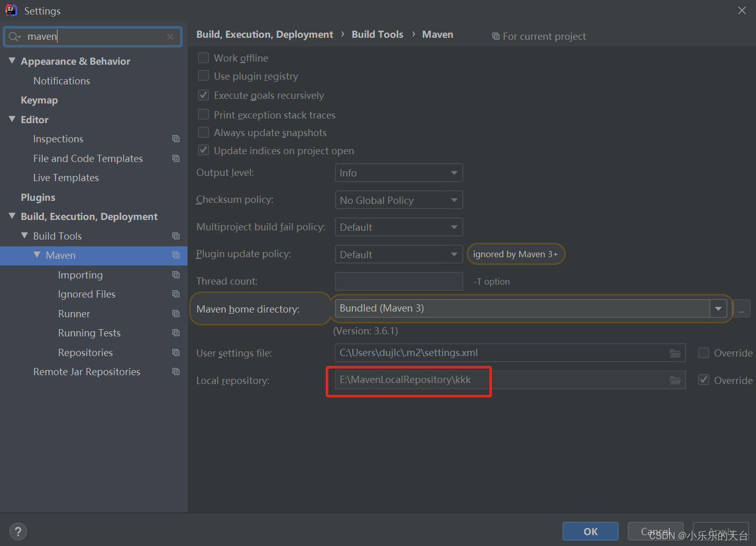The height and width of the screenshot is (546, 756).
Task: Collapse Build, Execution, Deployment section
Action: (12, 216)
